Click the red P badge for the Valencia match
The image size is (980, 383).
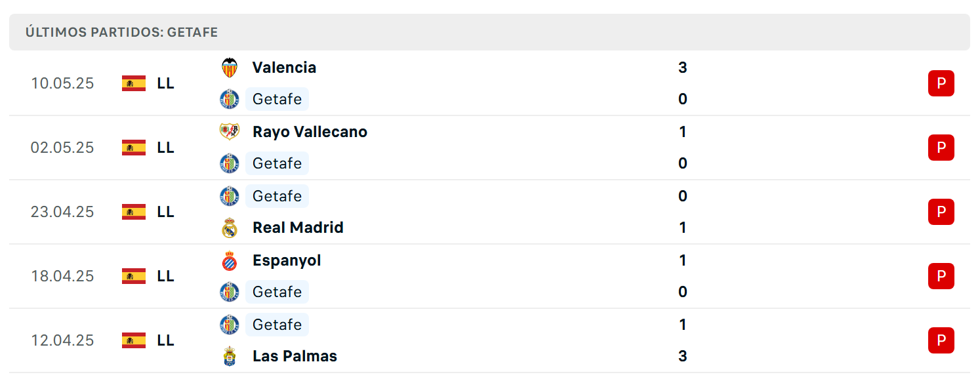click(941, 83)
